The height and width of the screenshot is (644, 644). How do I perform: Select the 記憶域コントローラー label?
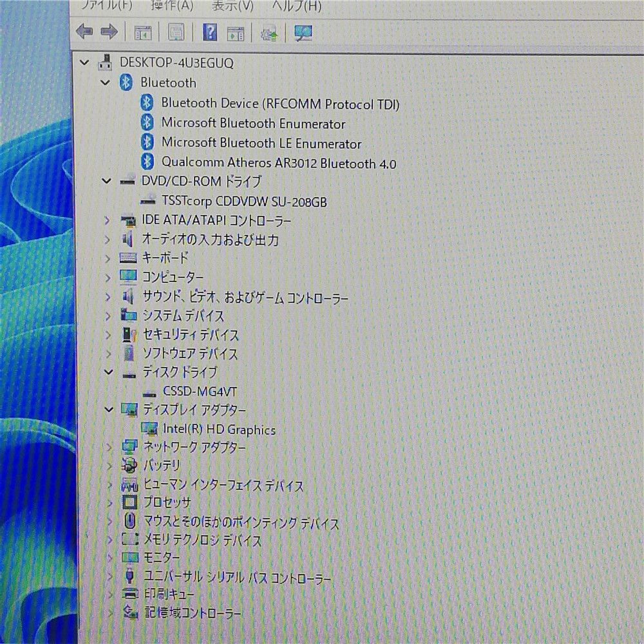pyautogui.click(x=193, y=613)
